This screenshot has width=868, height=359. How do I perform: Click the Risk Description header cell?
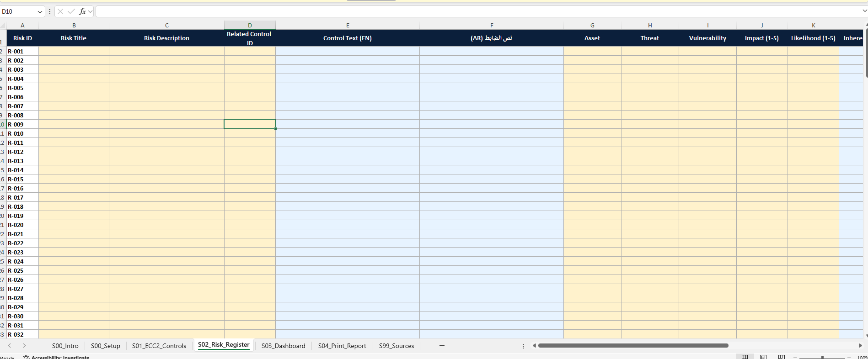(166, 38)
